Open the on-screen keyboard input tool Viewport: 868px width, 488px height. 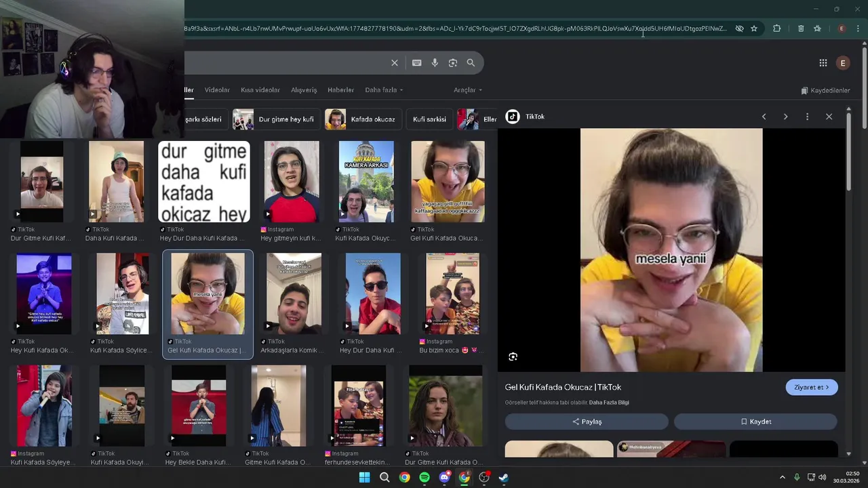pyautogui.click(x=417, y=63)
